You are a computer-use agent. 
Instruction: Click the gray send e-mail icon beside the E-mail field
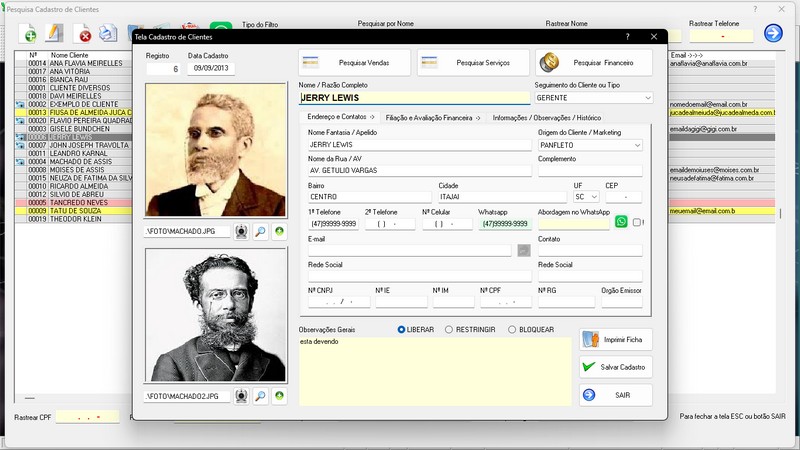523,250
